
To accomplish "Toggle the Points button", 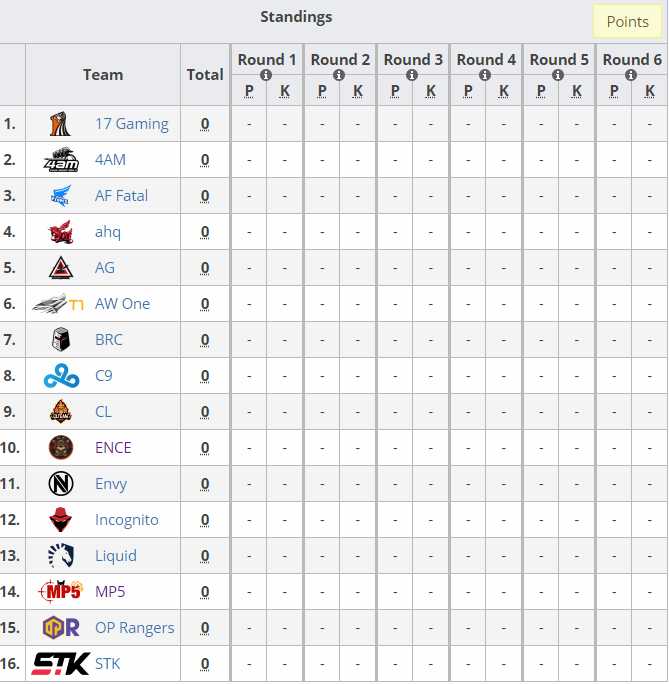I will tap(627, 21).
